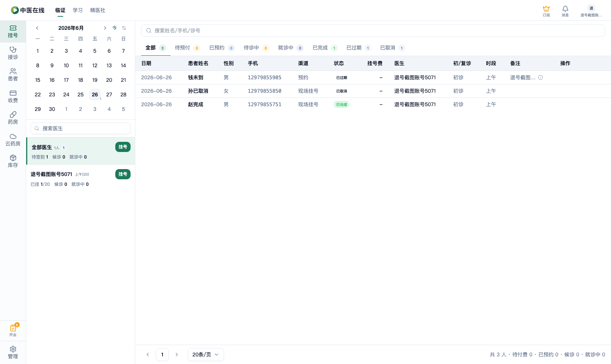Select the 就诊中 status tab
Screen dimensions: 611x364
tap(290, 48)
